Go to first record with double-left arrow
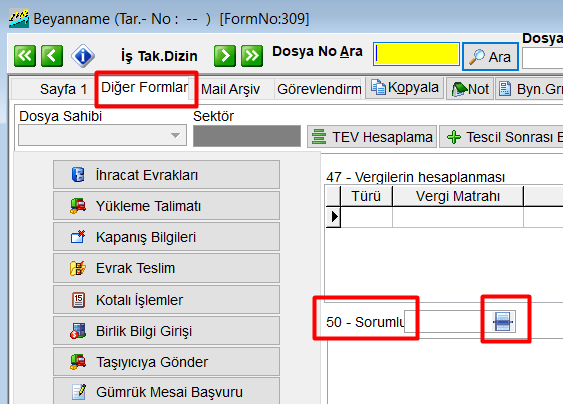 [25, 56]
